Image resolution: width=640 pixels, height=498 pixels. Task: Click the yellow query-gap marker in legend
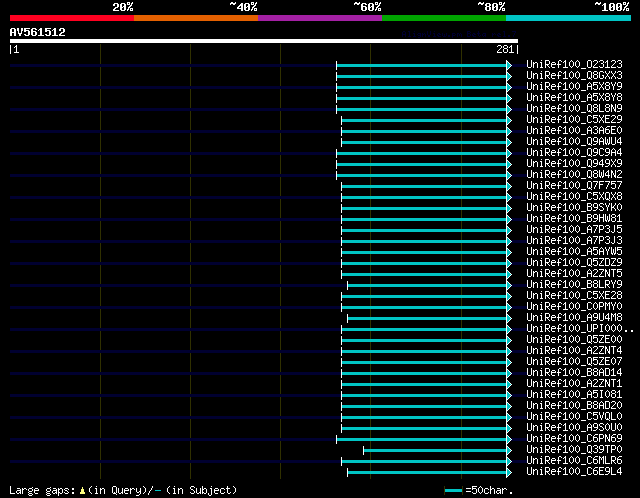point(82,490)
